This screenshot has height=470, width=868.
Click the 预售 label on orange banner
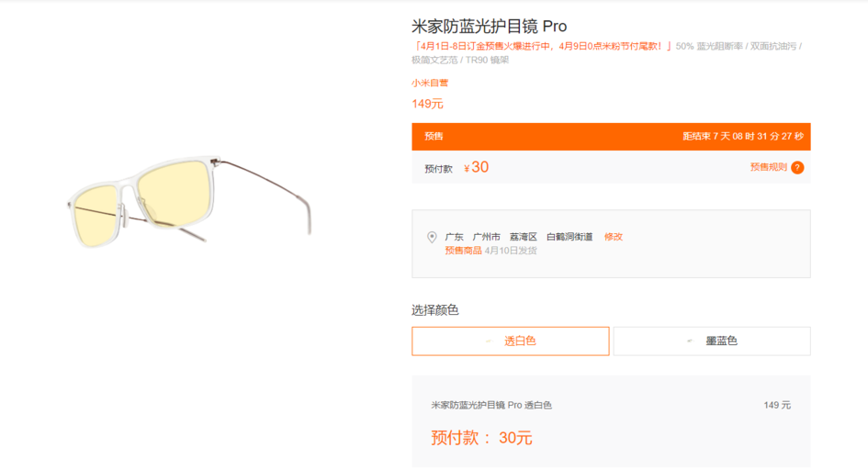434,136
